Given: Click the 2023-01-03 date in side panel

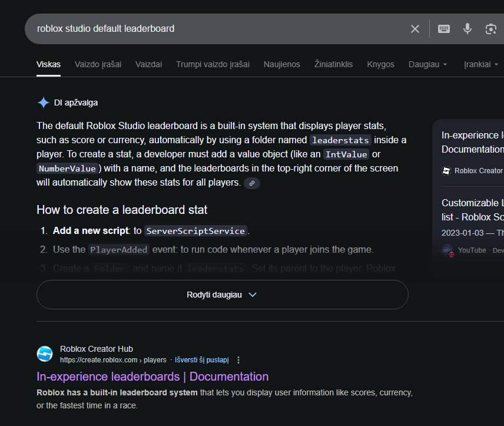Looking at the screenshot, I should click(x=463, y=233).
